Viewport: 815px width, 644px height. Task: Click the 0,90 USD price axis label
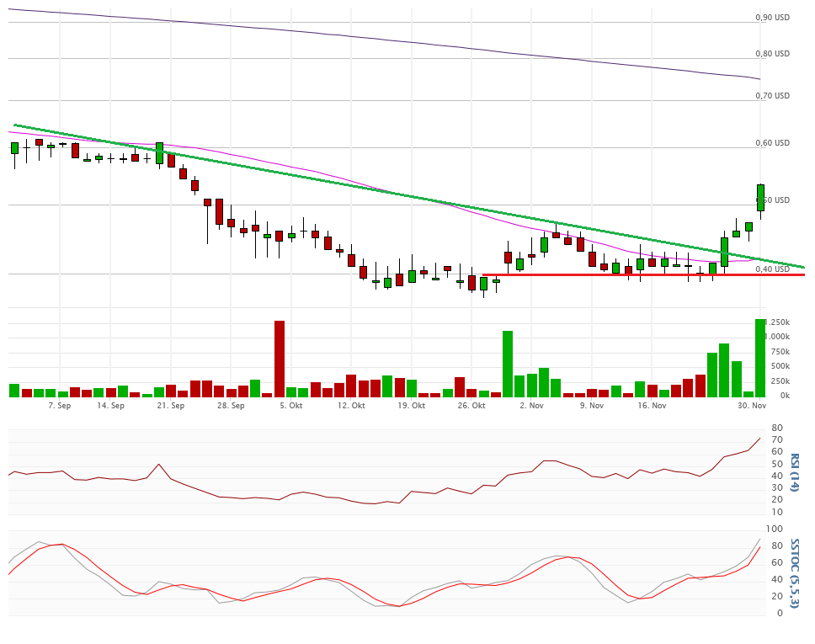(x=772, y=18)
